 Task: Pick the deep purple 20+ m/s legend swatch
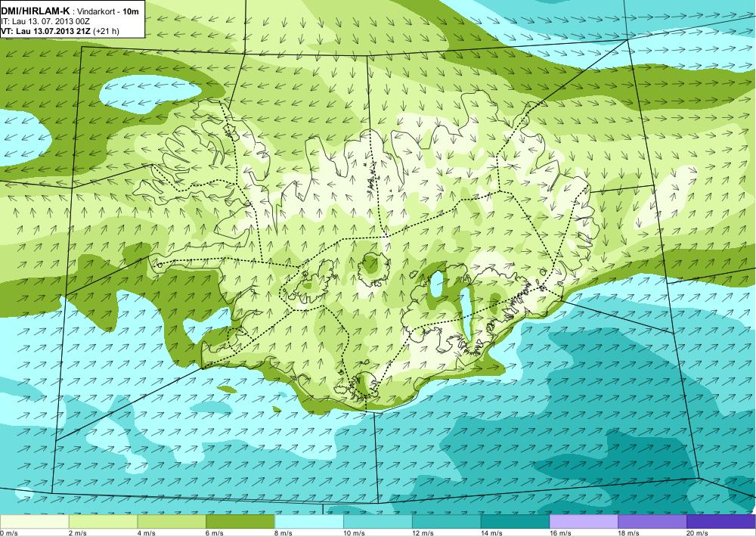click(x=720, y=522)
